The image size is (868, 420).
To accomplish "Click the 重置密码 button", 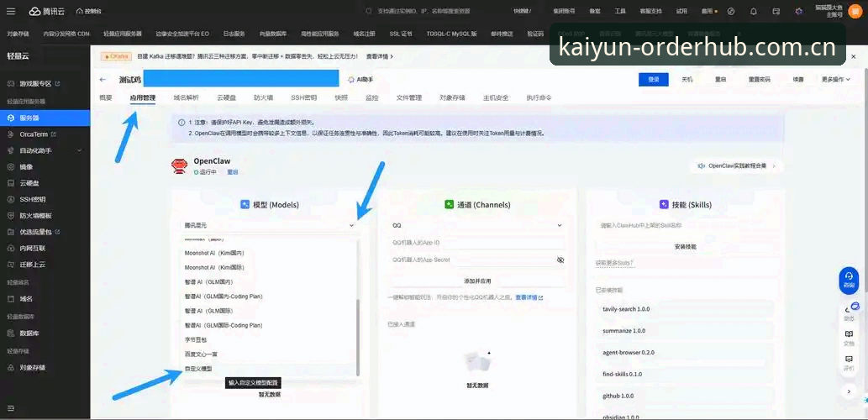I will 759,79.
